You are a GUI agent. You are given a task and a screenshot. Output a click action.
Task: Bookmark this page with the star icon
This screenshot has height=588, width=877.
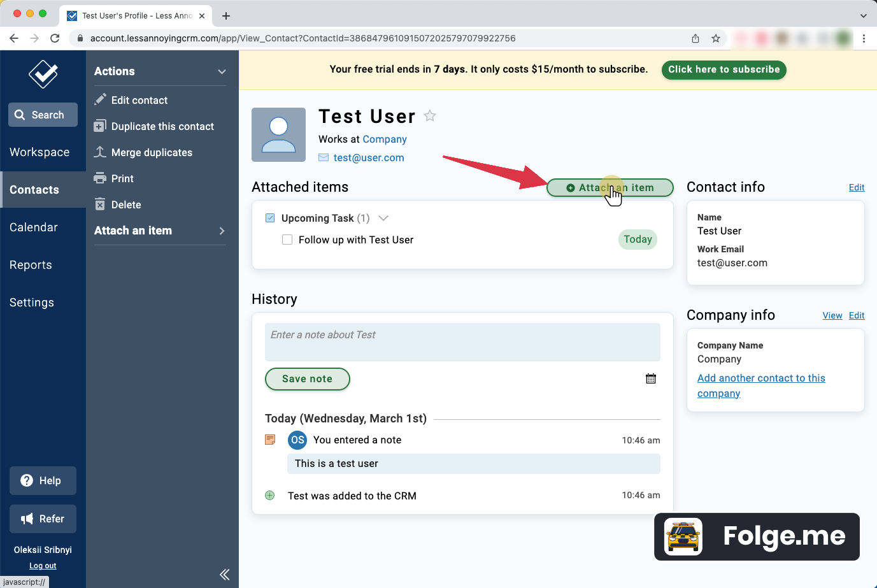click(716, 38)
